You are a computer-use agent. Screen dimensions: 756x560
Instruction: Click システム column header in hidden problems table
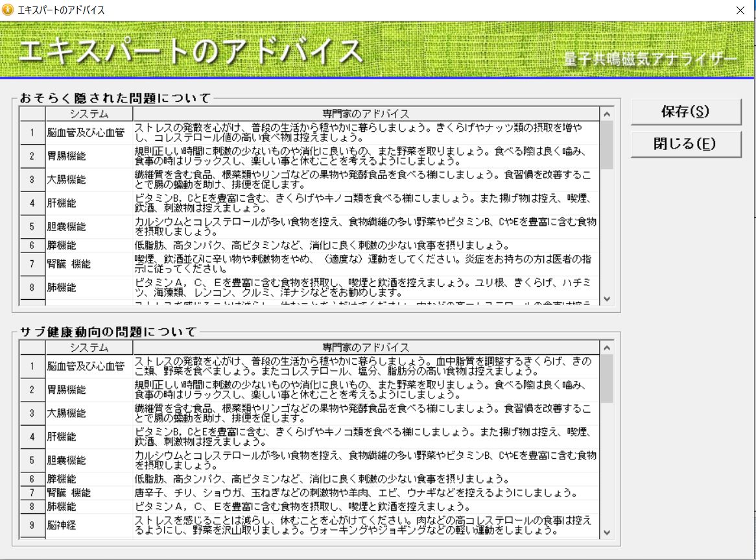89,114
